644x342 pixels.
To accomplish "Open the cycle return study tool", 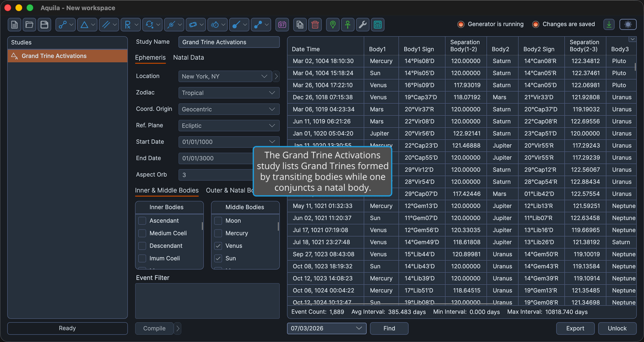I will (152, 25).
